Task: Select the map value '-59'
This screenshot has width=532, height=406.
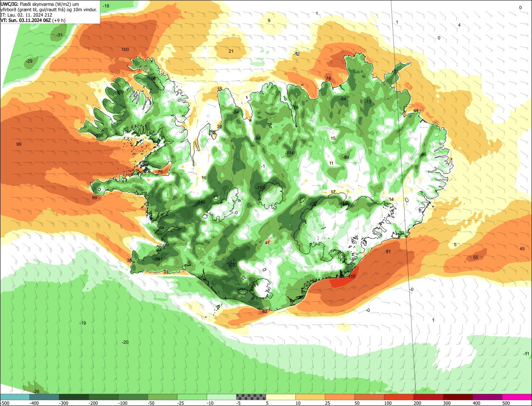Action: point(346,157)
